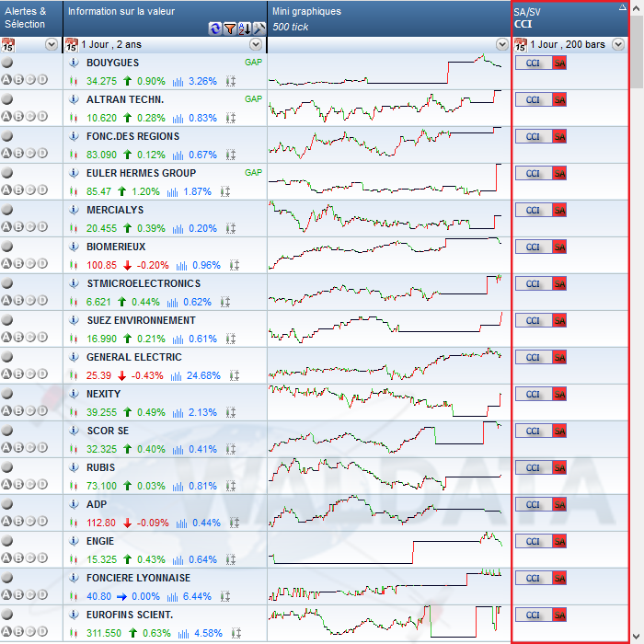This screenshot has width=644, height=644.
Task: Click the FONCIERE LYONNAISE price 40.80
Action: pyautogui.click(x=99, y=596)
